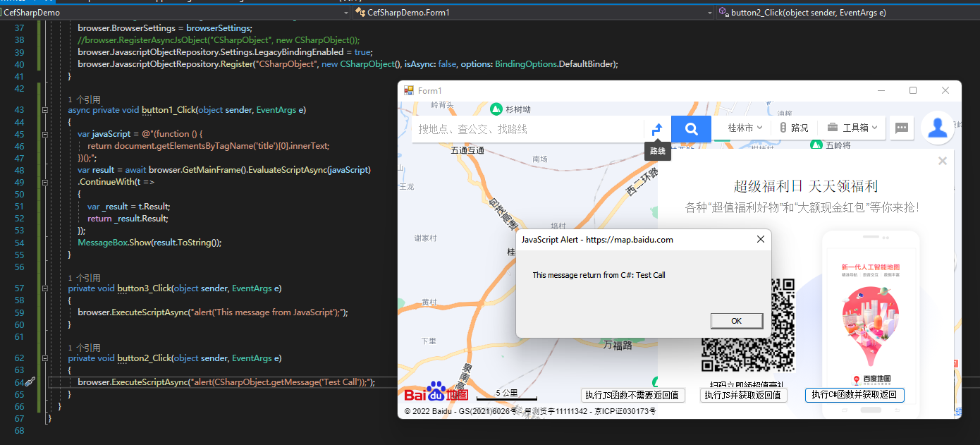Close the JavaScript Alert dialog with X
Screen dimensions: 980x445
760,240
